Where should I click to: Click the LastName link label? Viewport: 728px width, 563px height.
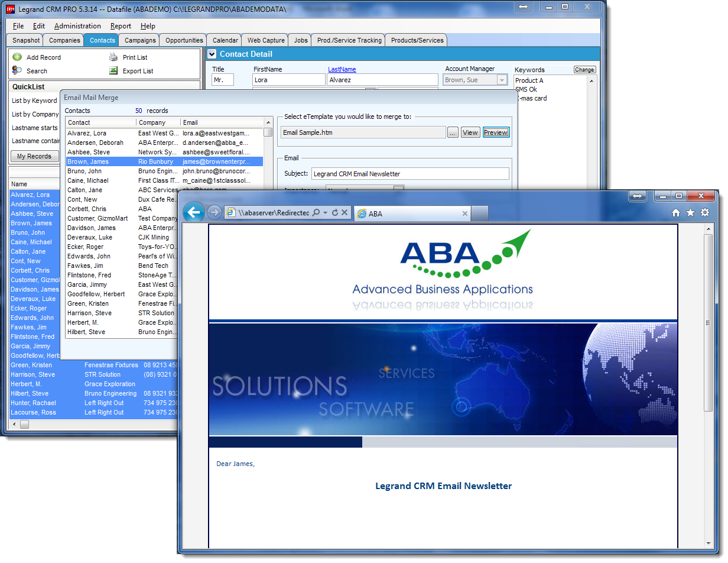point(342,69)
